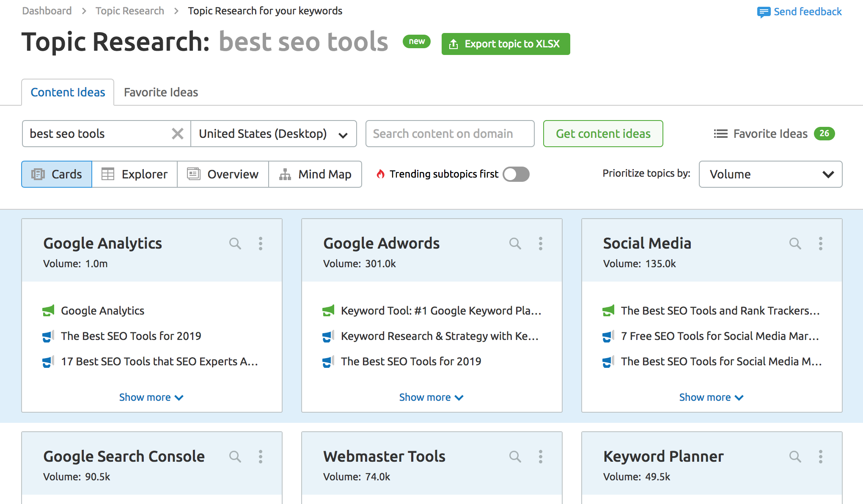The image size is (863, 504).
Task: Expand 'Show more' on Google Analytics card
Action: tap(151, 397)
